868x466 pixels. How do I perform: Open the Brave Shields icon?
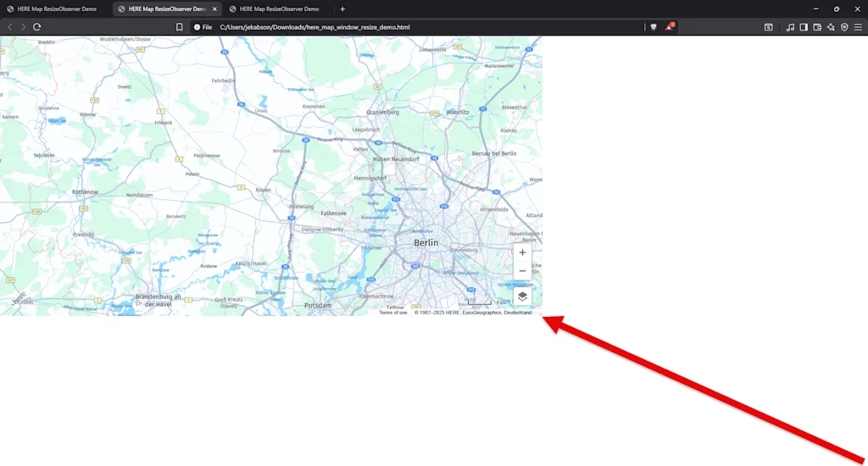653,27
